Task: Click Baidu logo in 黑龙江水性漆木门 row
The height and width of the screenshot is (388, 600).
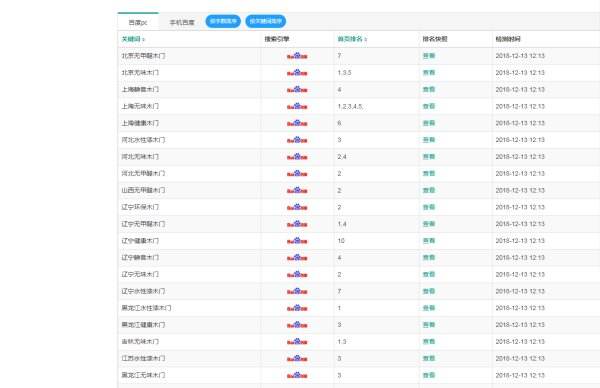Action: coord(297,308)
